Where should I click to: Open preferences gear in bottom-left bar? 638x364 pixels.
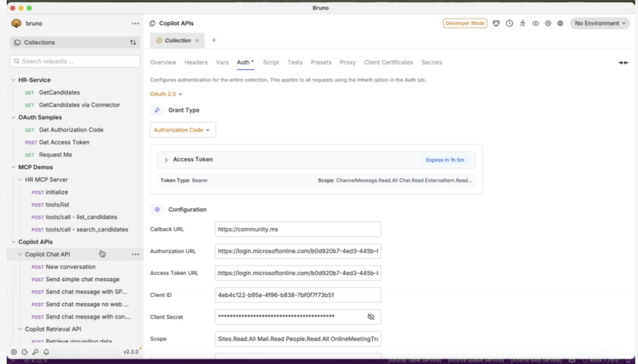(14, 352)
